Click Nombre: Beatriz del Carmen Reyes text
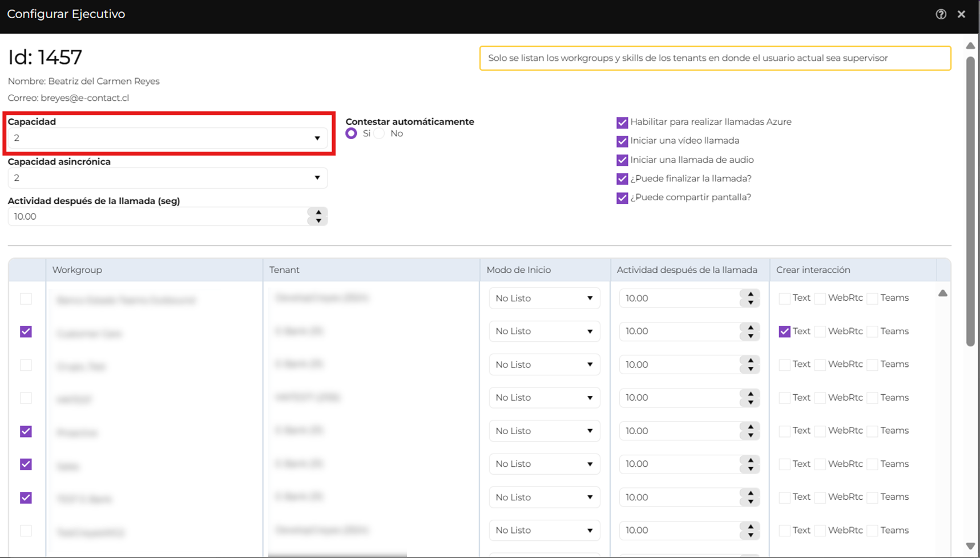This screenshot has height=558, width=980. point(84,81)
